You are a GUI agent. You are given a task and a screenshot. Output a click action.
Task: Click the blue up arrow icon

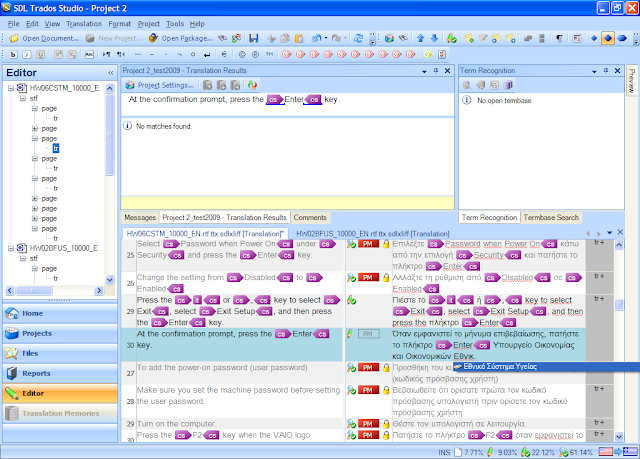coord(420,38)
